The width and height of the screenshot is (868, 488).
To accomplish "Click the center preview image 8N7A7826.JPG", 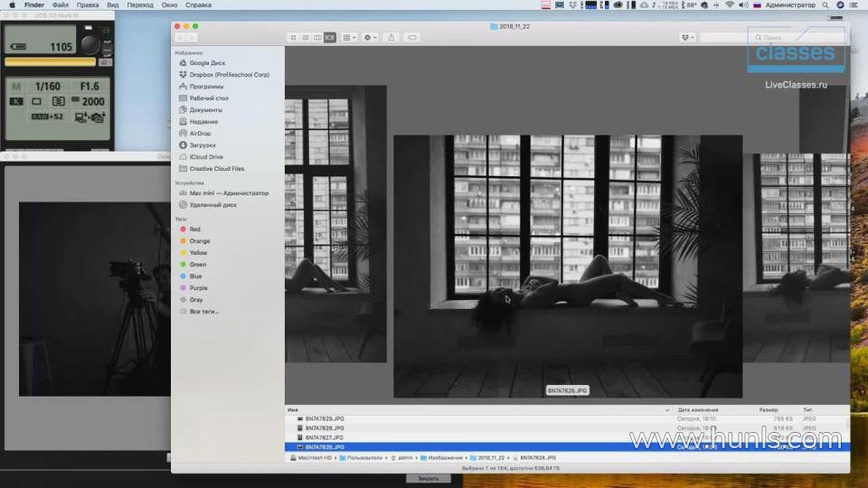I will (x=568, y=266).
